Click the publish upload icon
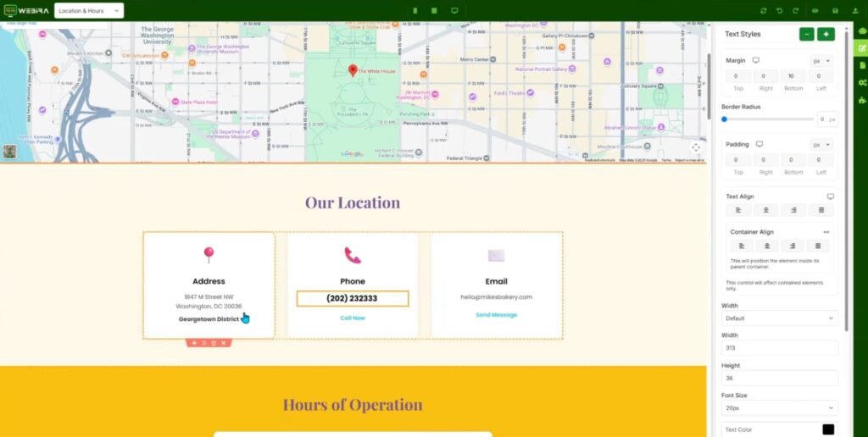Screen dimensions: 868x437 854,10
